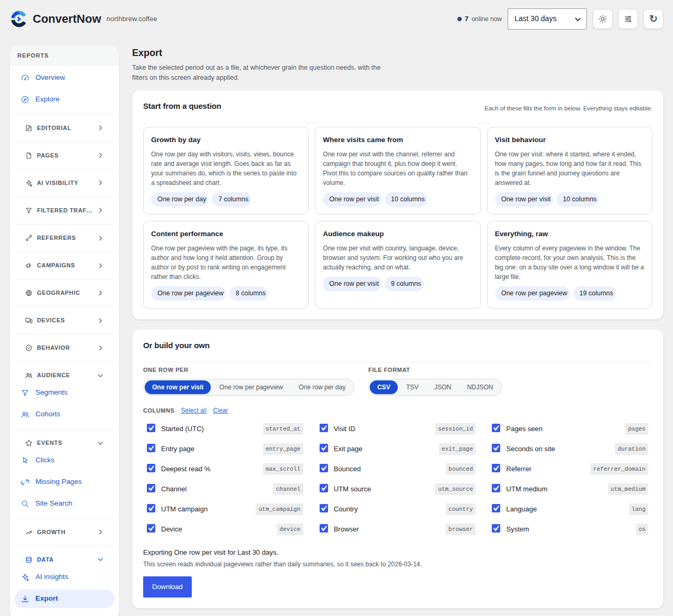This screenshot has width=673, height=616.
Task: Click the Growth trend icon
Action: coord(29,533)
